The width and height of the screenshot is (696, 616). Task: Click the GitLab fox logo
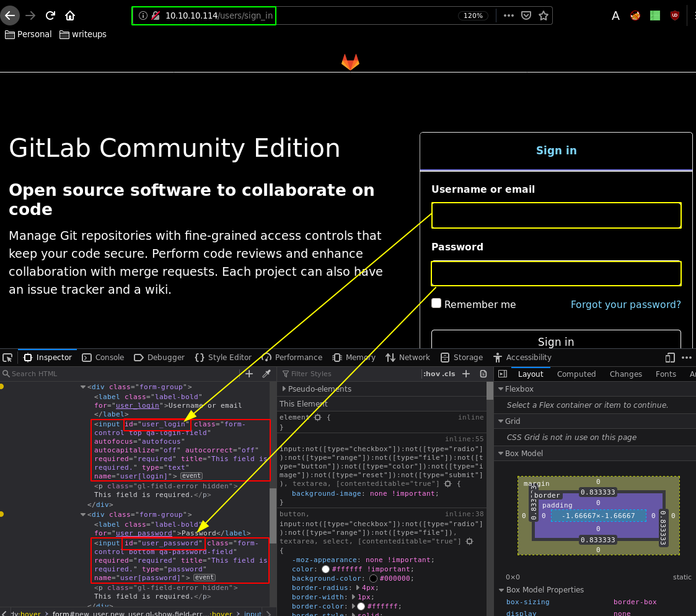350,62
